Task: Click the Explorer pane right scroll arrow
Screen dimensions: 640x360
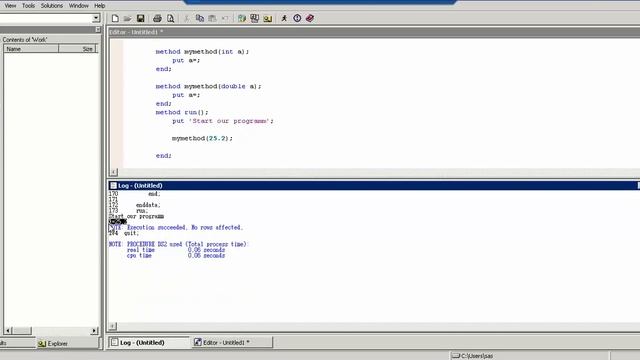Action: pyautogui.click(x=94, y=331)
